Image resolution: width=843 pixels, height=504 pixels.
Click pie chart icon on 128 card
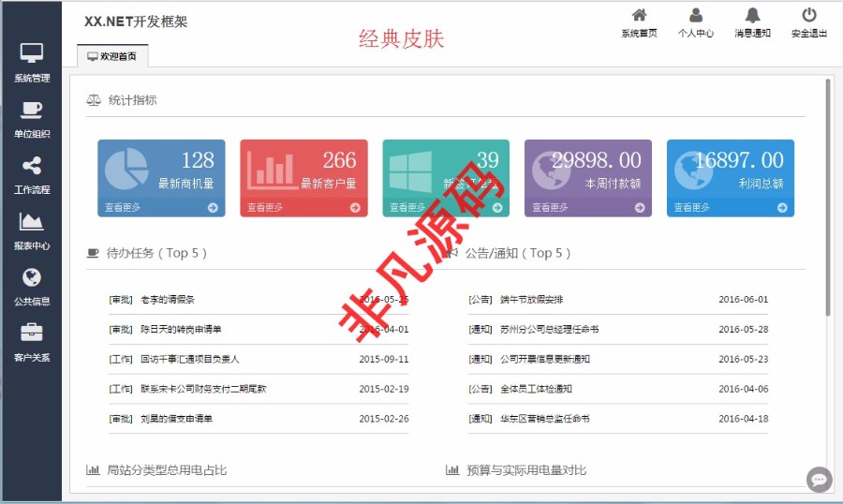tap(126, 169)
